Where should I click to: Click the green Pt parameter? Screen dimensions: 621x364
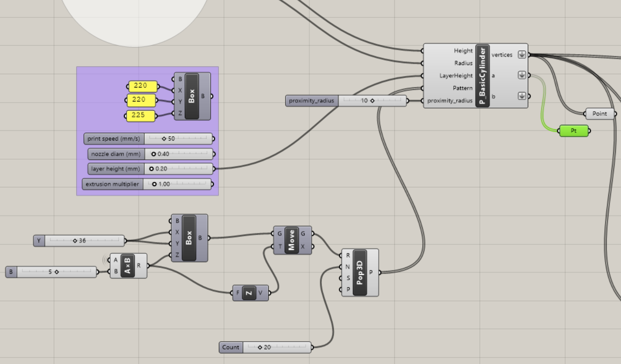[574, 131]
